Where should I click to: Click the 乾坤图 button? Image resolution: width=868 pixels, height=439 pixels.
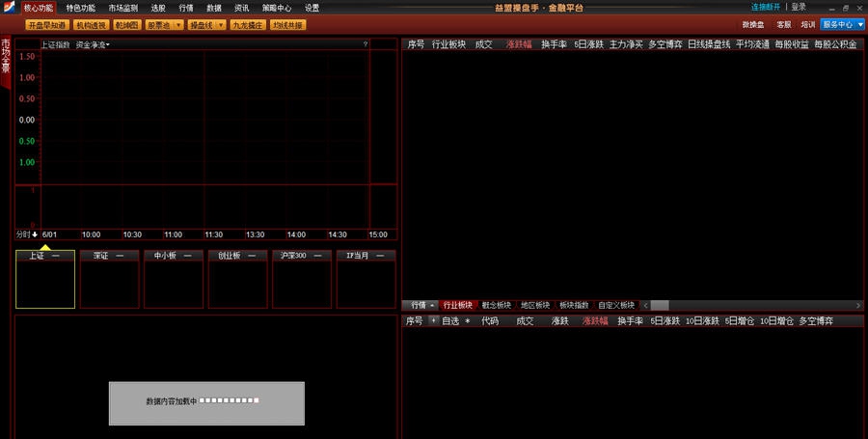pyautogui.click(x=126, y=25)
